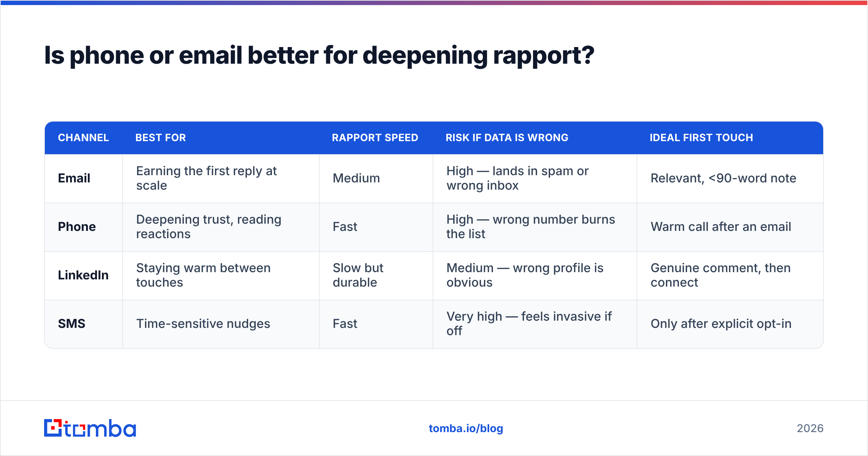868x456 pixels.
Task: Click 'Deepening trust, reading reactions' cell
Action: [x=221, y=227]
